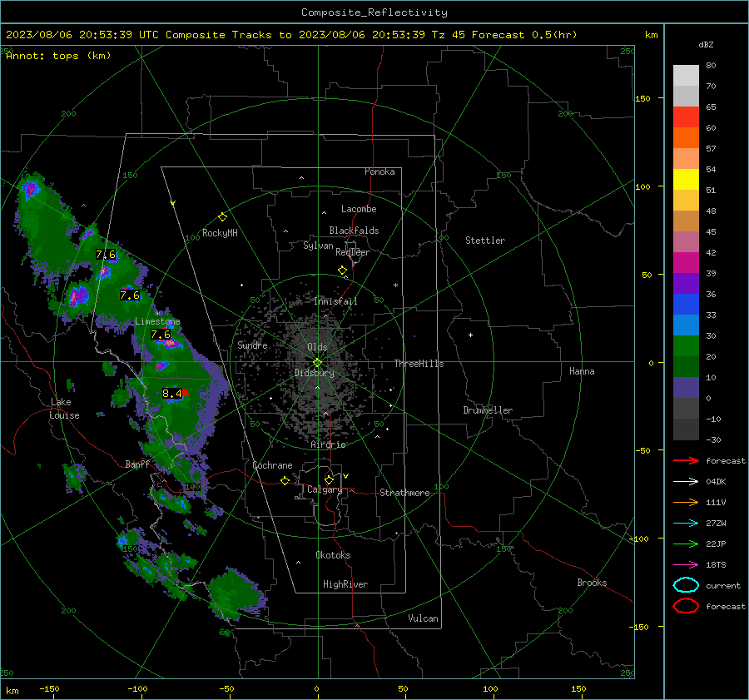Image resolution: width=749 pixels, height=700 pixels.
Task: Click the Hanna town label
Action: tap(582, 371)
